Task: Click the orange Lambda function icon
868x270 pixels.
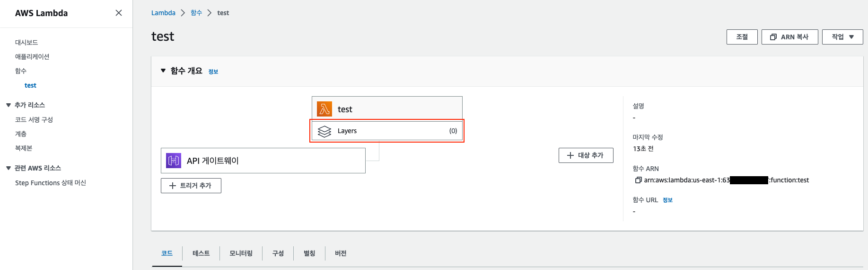Action: click(324, 109)
